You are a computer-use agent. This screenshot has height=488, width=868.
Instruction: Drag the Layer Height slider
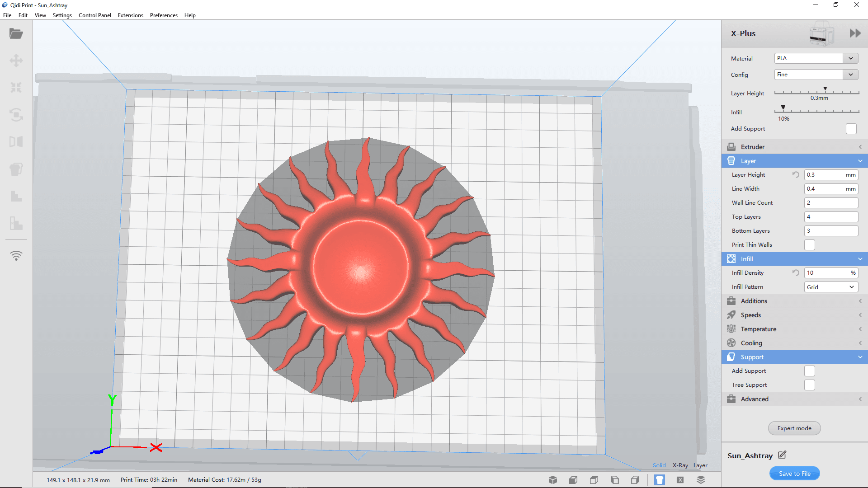[x=826, y=89]
